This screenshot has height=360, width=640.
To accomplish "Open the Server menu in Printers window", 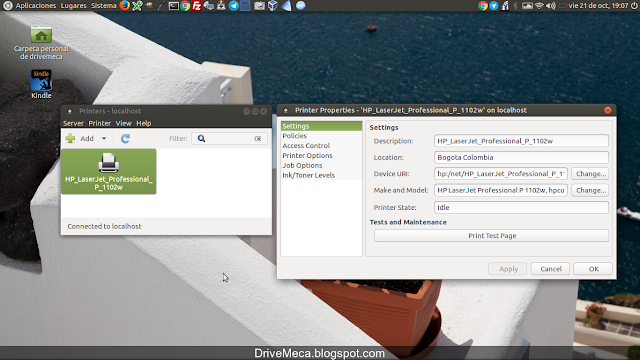I will pyautogui.click(x=73, y=123).
